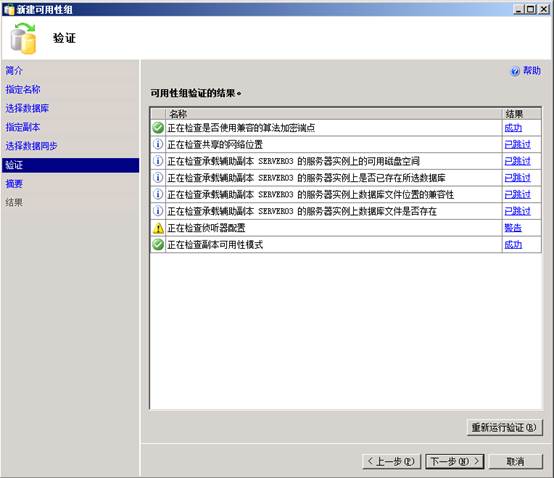Click the database wizard icon in header
Screen dimensions: 554x478
click(23, 39)
